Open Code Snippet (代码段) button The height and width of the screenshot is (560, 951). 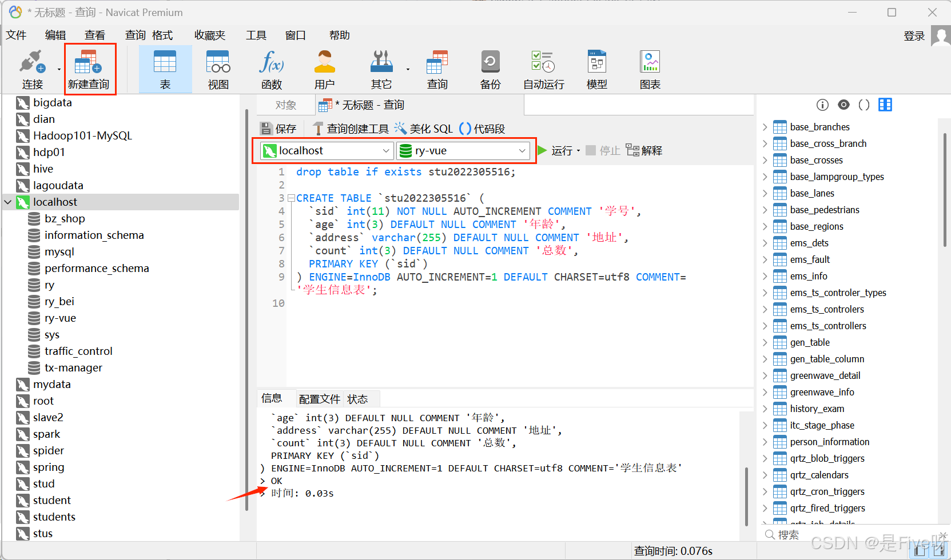pos(482,129)
